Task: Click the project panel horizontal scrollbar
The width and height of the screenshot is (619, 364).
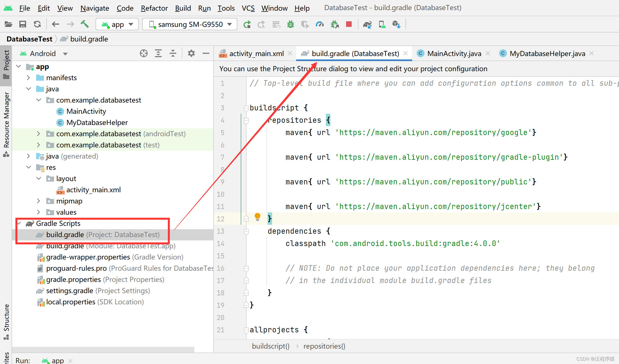Action: (103, 349)
